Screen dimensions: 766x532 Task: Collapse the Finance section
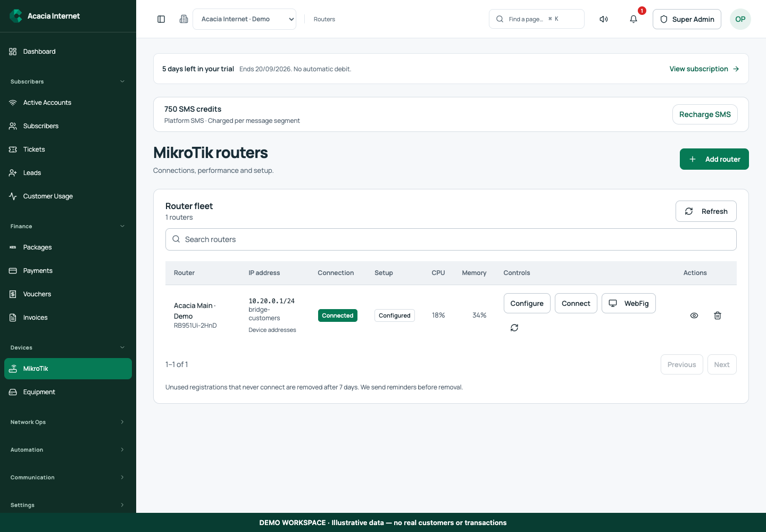tap(68, 226)
